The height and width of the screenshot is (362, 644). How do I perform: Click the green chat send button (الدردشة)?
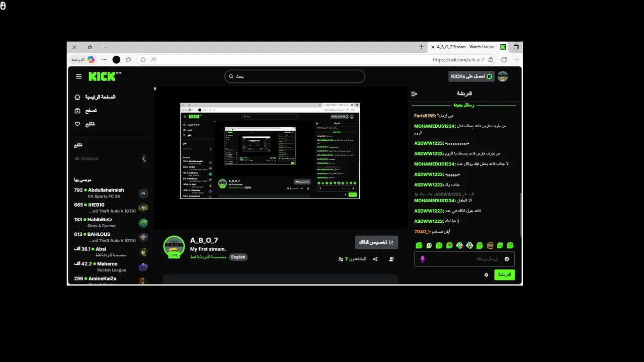pos(504,275)
